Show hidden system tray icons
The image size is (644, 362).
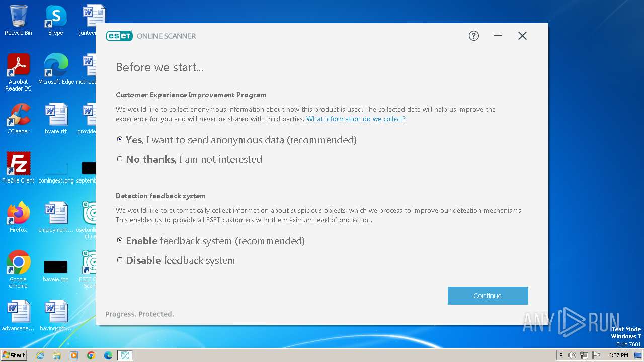click(561, 355)
